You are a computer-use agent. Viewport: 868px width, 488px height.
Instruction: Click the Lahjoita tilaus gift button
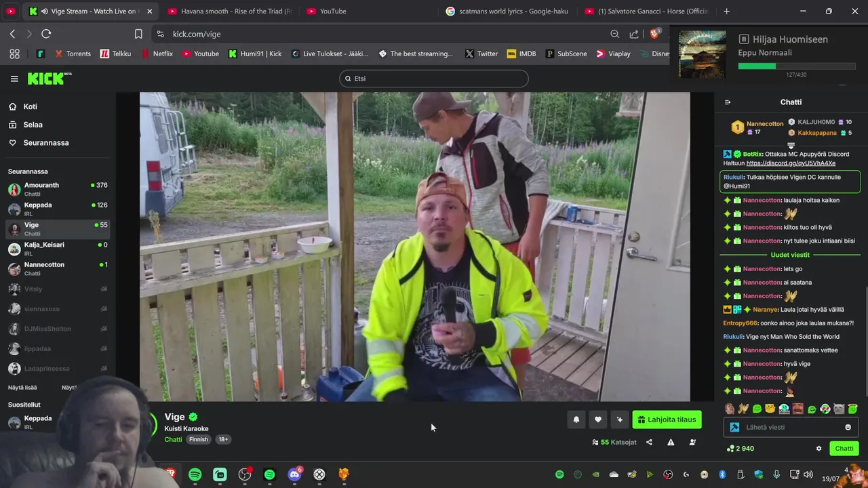(x=667, y=420)
